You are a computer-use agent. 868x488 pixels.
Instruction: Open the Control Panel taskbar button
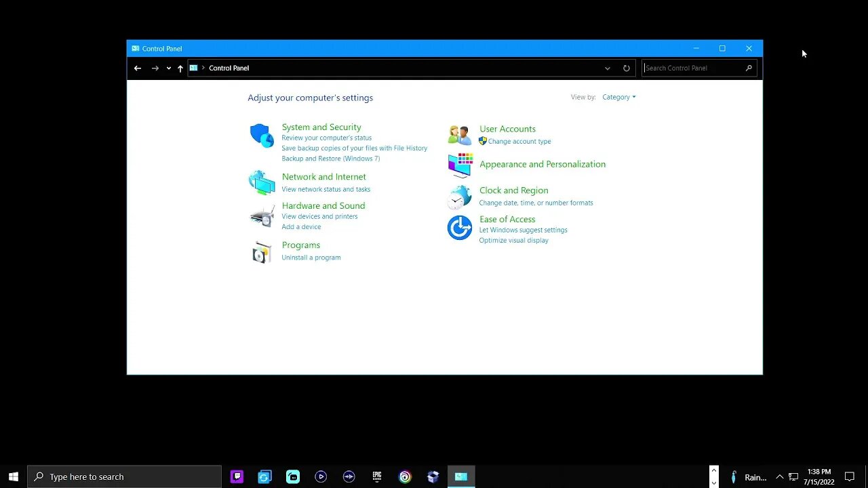(461, 476)
